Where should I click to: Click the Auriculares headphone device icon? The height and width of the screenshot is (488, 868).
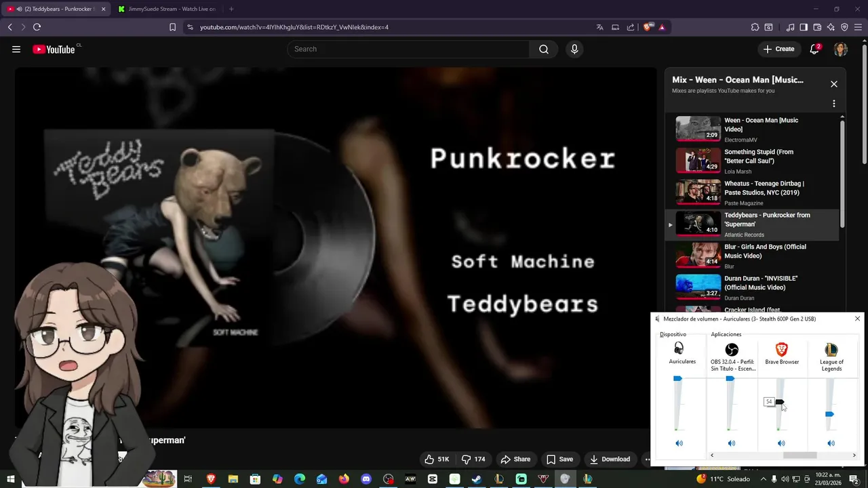[679, 348]
